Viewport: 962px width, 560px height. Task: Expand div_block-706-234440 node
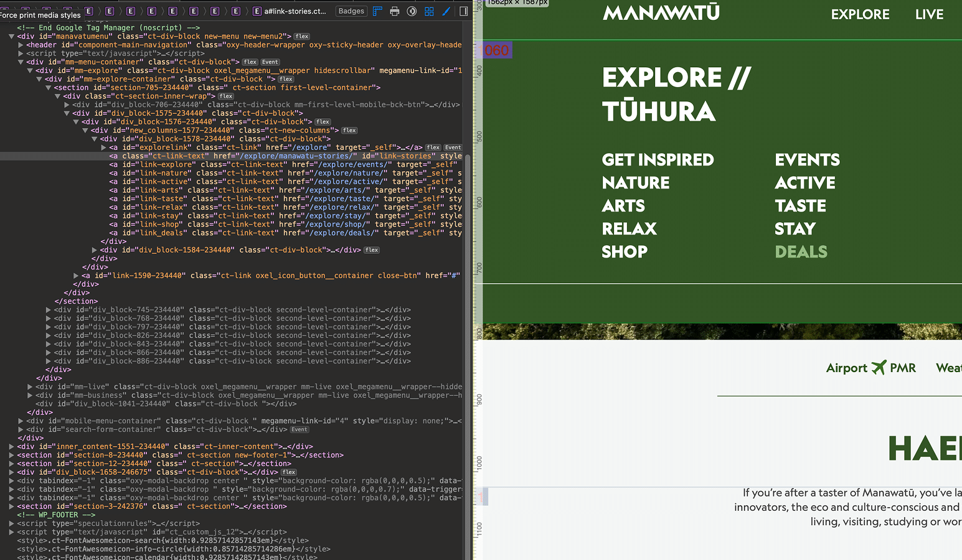[x=67, y=105]
